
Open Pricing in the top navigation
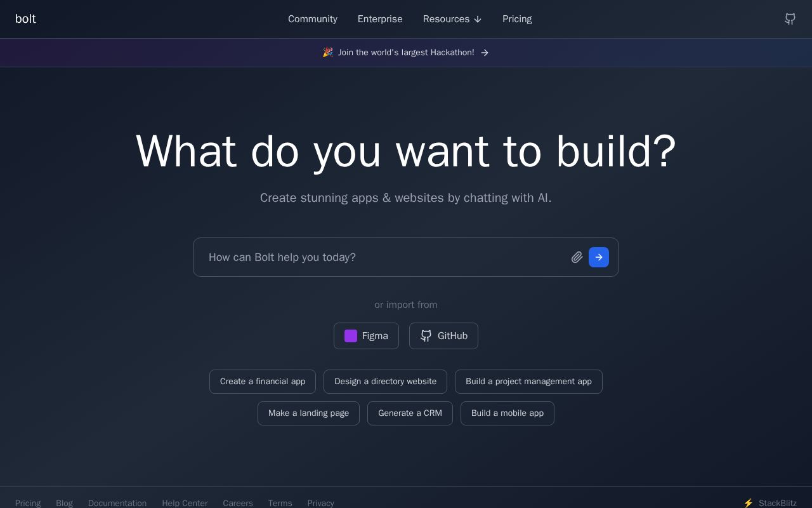pos(517,19)
